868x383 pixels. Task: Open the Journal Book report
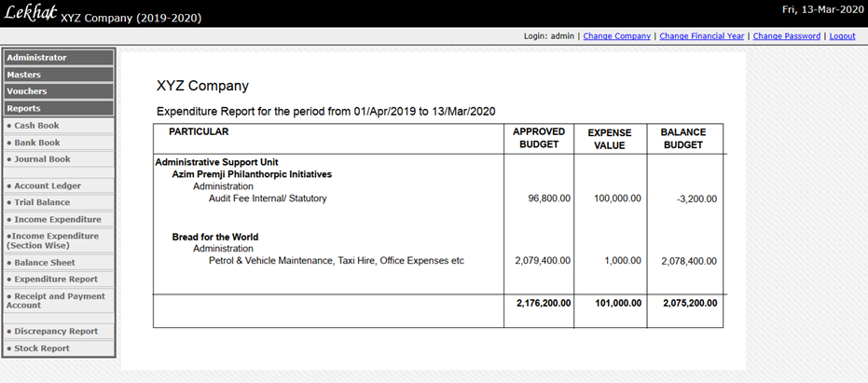pyautogui.click(x=59, y=159)
